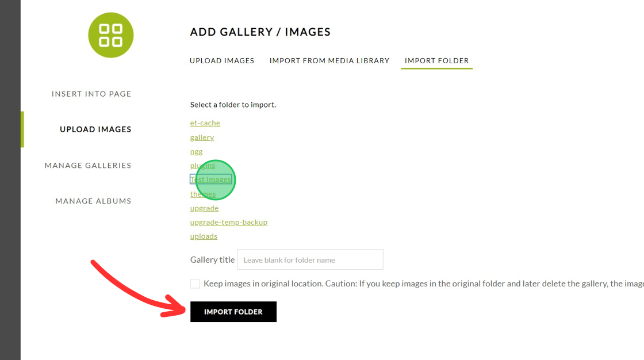
Task: Switch to Import from Media Library tab
Action: 329,60
